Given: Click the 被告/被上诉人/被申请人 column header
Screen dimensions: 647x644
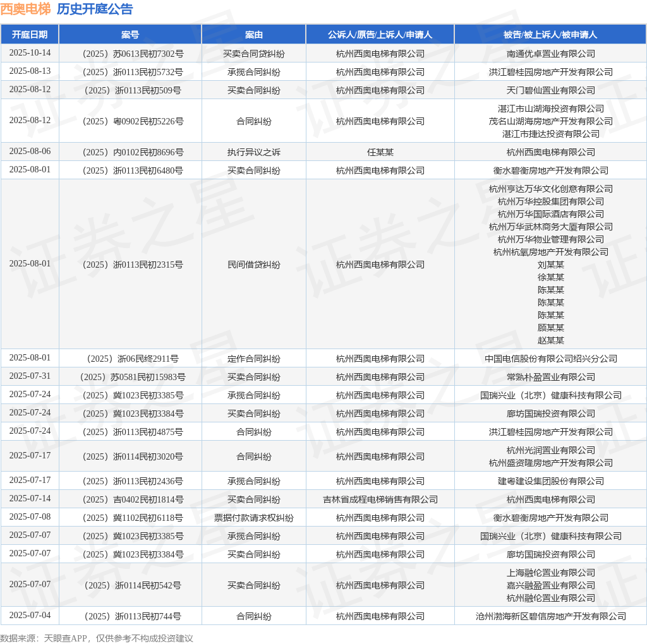Looking at the screenshot, I should click(550, 35).
